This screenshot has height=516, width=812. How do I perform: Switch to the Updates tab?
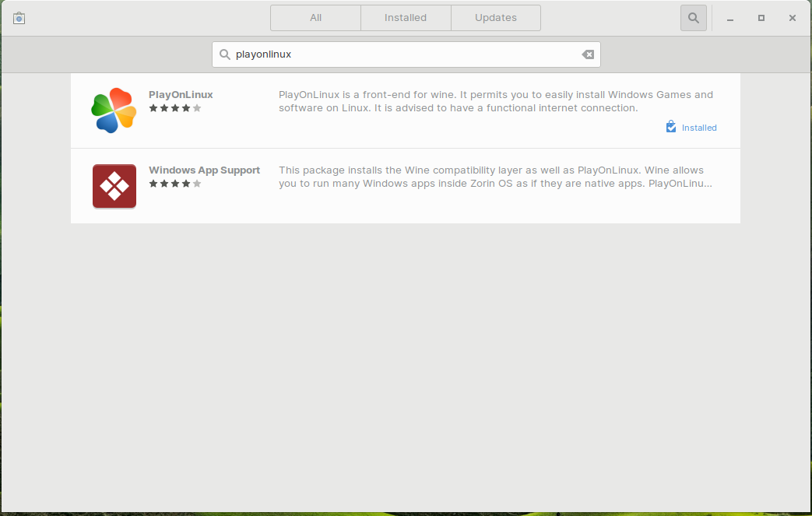(496, 18)
